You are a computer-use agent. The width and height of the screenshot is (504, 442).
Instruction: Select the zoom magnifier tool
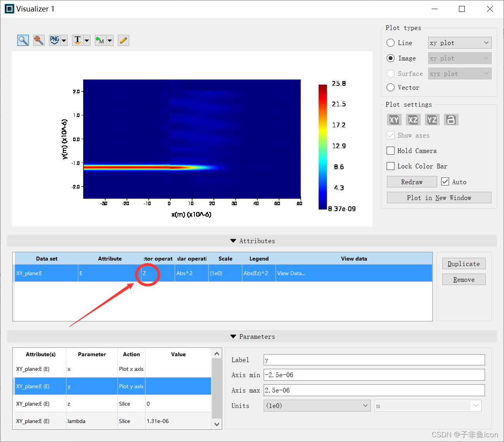pos(23,40)
